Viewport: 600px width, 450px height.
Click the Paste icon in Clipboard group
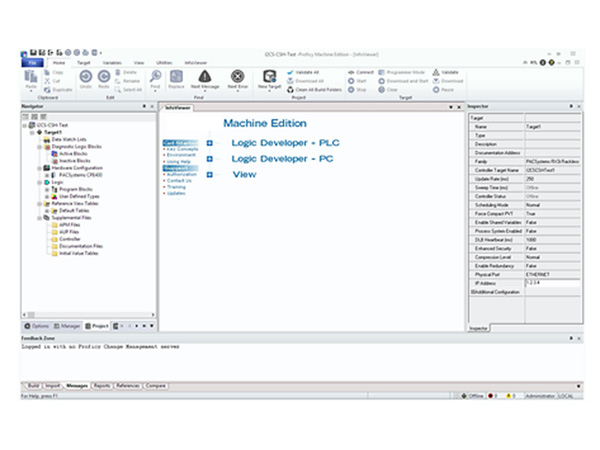point(29,77)
